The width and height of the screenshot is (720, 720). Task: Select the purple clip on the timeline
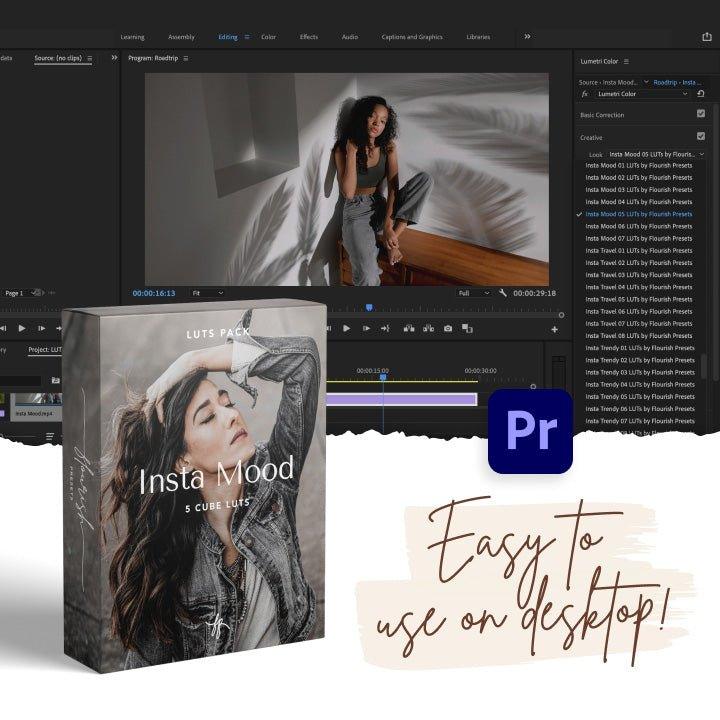(x=400, y=400)
